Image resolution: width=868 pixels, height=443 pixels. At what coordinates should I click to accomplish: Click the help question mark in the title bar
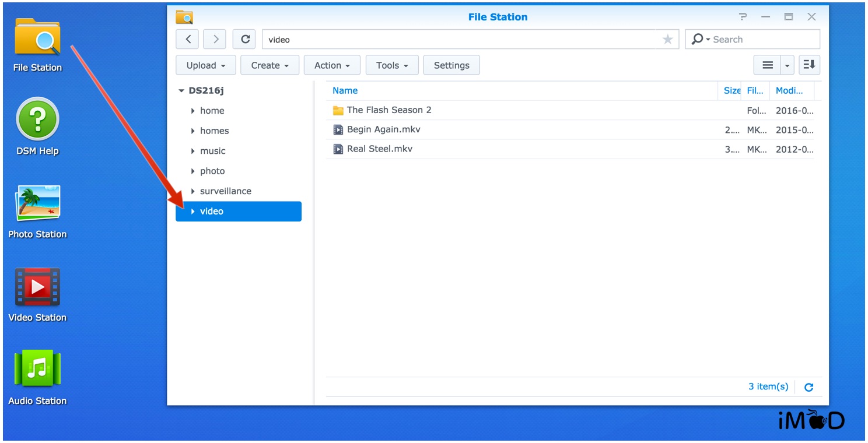pyautogui.click(x=743, y=17)
